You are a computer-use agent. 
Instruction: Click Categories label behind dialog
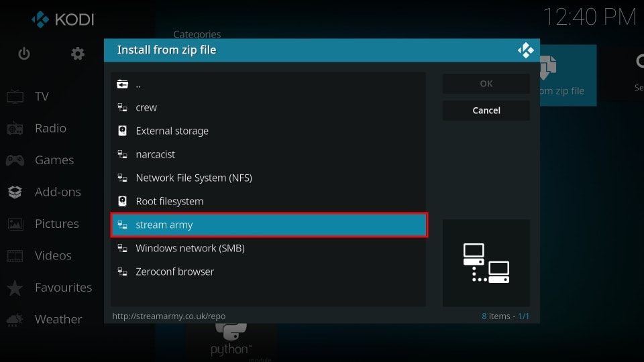[x=197, y=34]
